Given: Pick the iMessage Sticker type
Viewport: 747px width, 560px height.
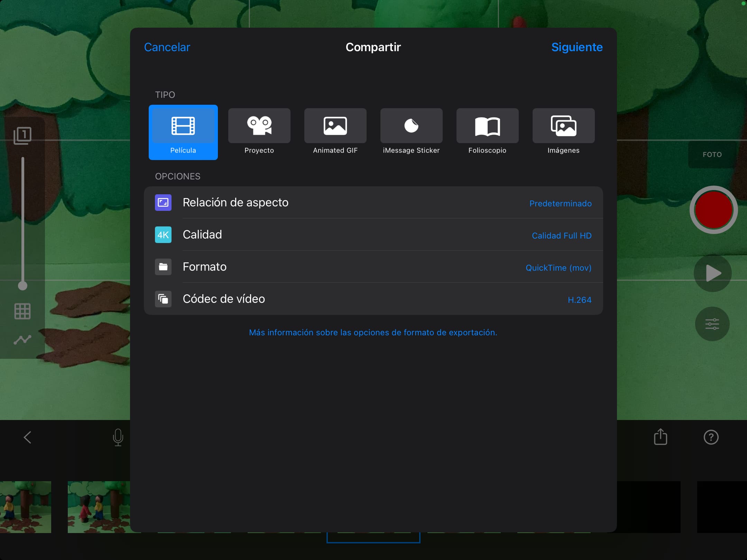Looking at the screenshot, I should [411, 132].
